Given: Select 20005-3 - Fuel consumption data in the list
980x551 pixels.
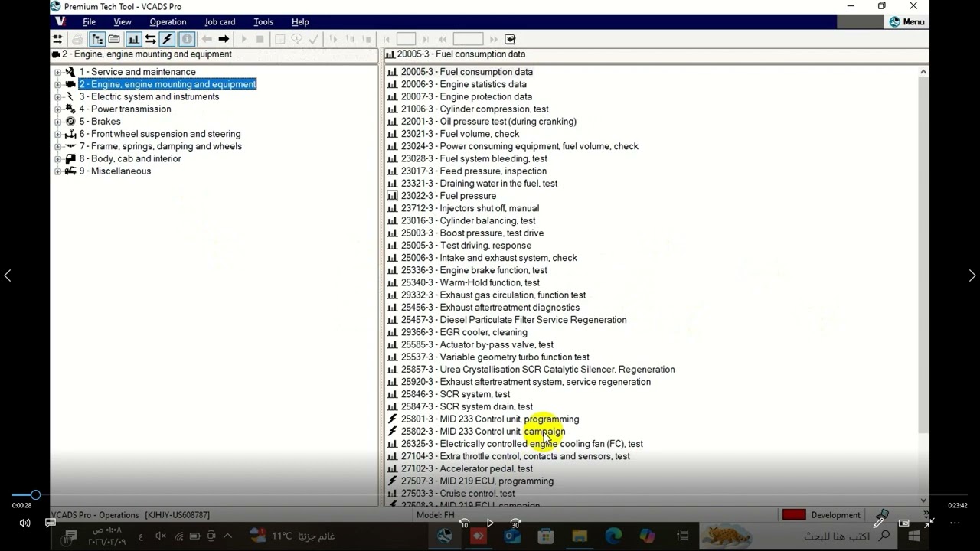Looking at the screenshot, I should coord(466,72).
